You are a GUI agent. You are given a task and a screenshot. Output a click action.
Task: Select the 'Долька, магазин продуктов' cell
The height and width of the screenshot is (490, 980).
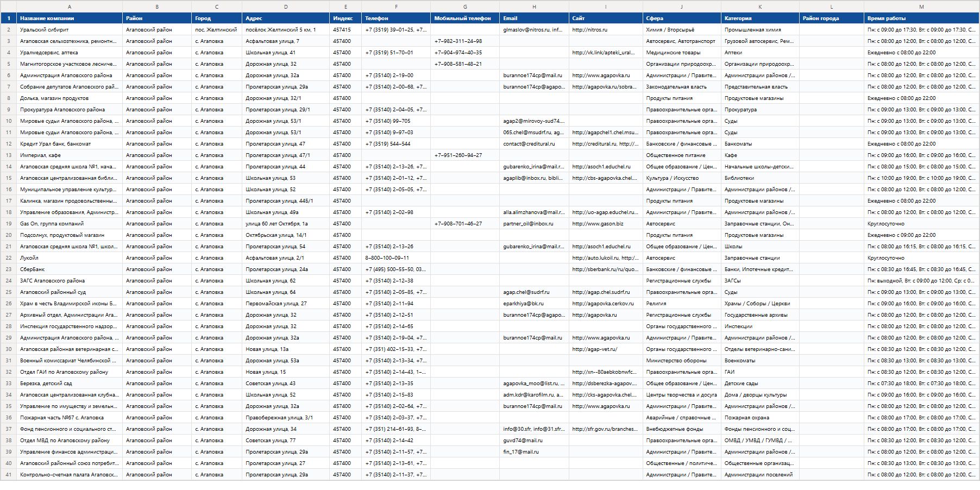coord(70,98)
